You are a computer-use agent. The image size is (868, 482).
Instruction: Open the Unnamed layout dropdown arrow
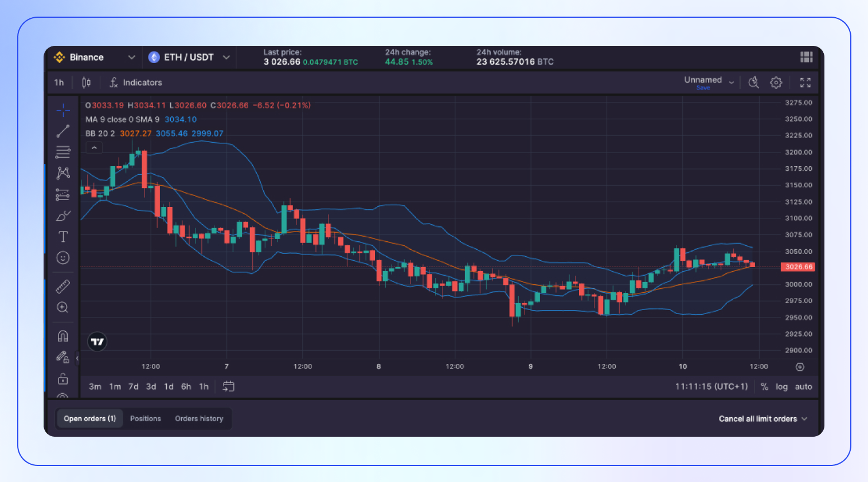click(x=732, y=83)
